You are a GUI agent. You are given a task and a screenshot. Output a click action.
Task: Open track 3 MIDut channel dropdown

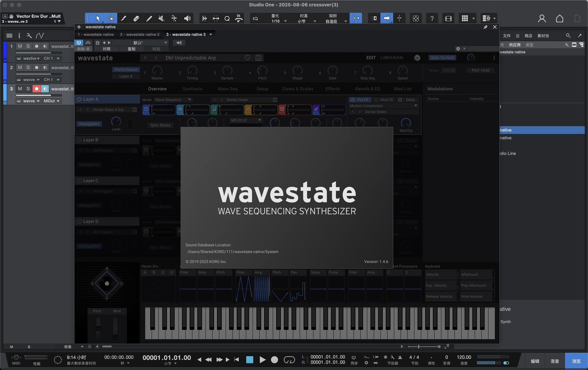tap(51, 101)
